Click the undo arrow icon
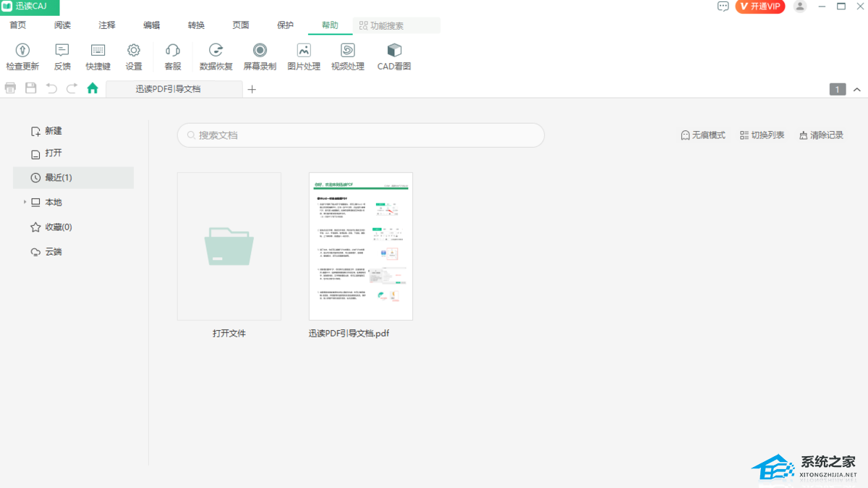Viewport: 868px width, 488px height. pyautogui.click(x=51, y=88)
